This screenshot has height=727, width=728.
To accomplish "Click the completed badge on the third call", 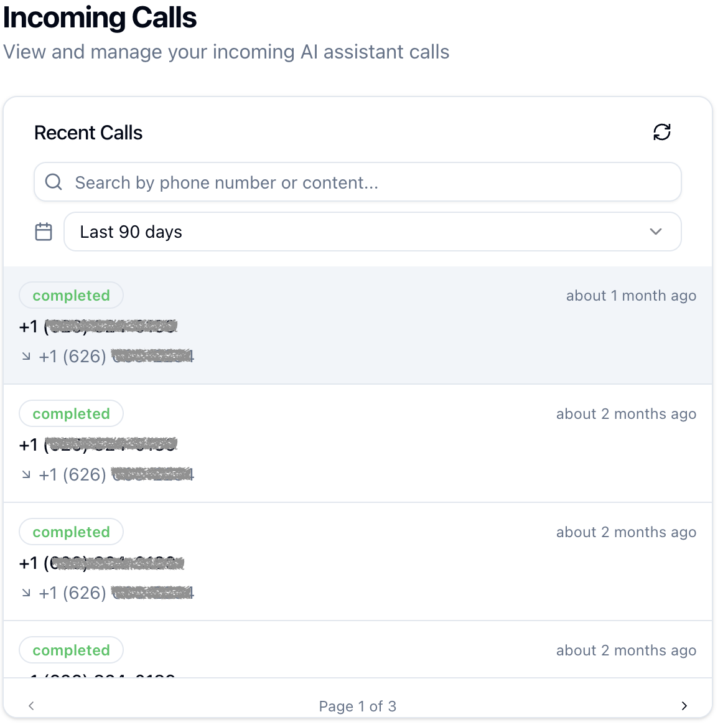I will pos(71,532).
